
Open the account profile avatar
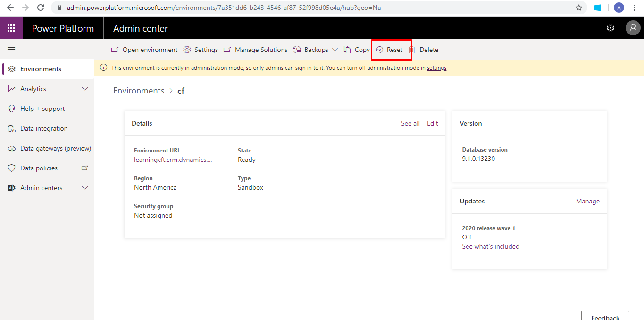pos(633,28)
